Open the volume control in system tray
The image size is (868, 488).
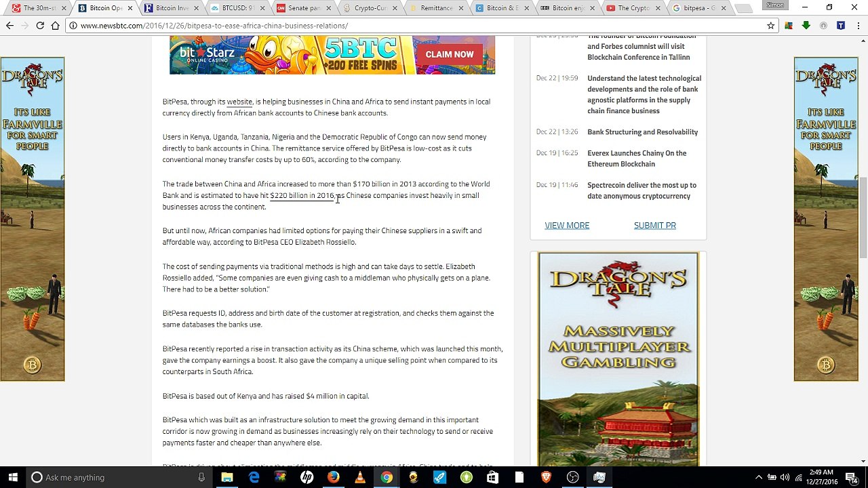785,477
